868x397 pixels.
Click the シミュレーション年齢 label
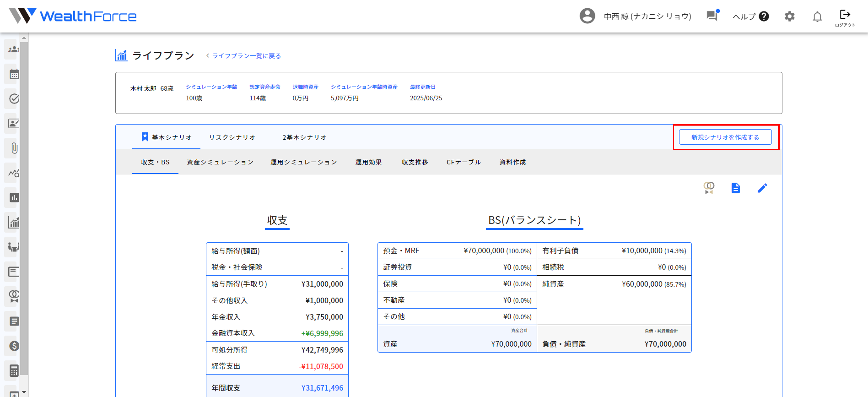212,87
